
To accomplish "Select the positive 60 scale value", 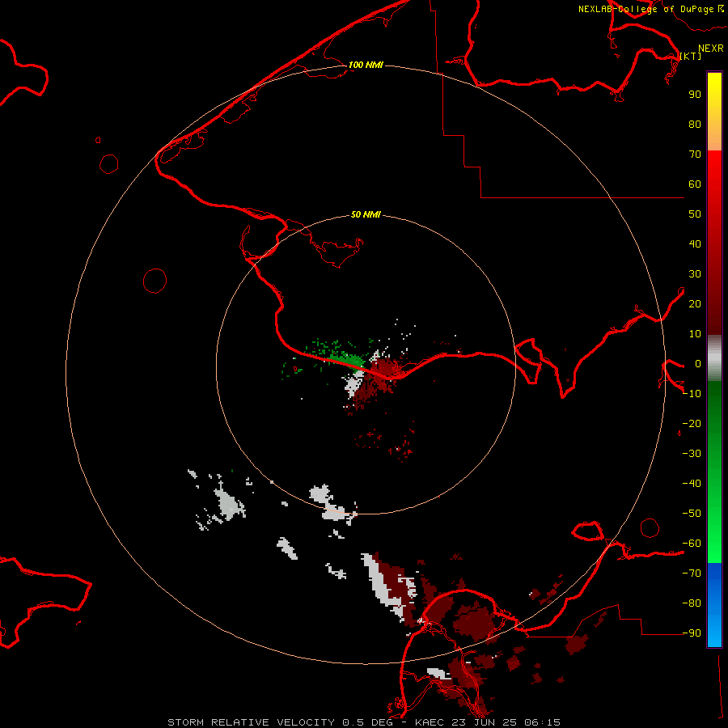I will [695, 184].
